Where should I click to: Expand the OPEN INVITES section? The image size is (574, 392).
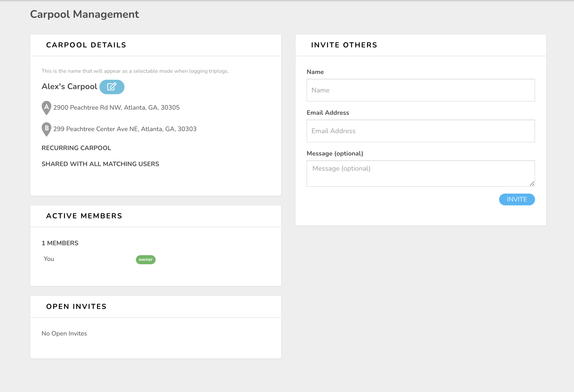pos(76,306)
